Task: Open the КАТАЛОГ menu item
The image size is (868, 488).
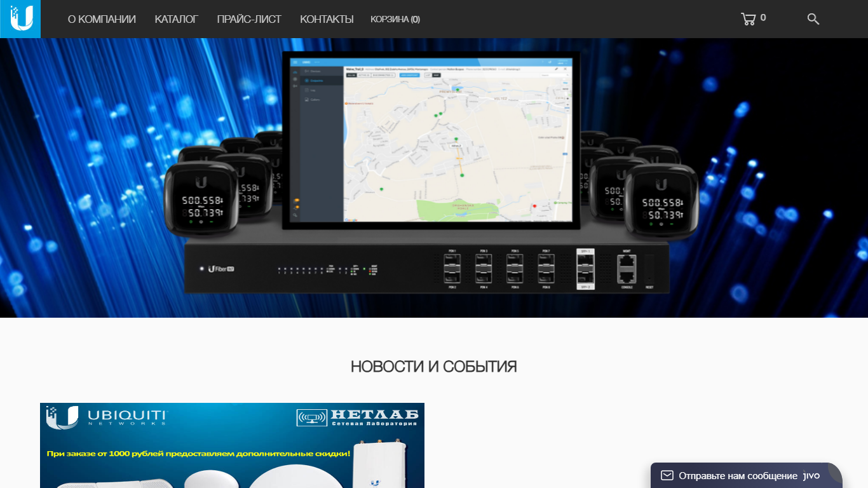Action: pos(177,19)
